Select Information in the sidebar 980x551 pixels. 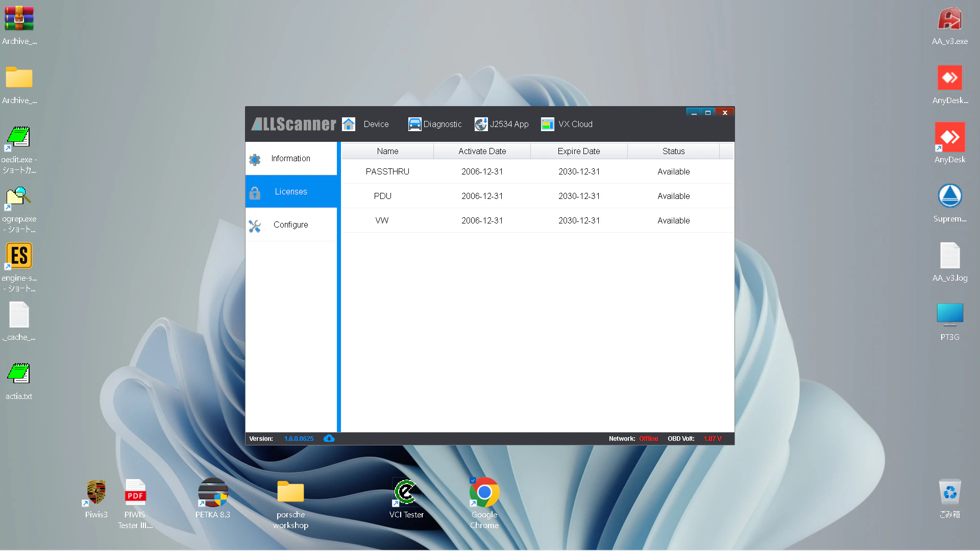click(291, 159)
